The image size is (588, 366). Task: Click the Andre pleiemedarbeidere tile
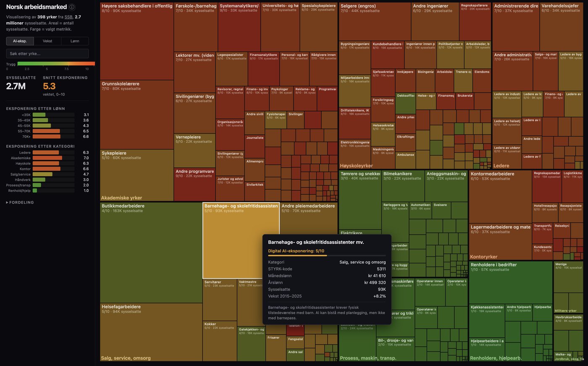[x=309, y=218]
